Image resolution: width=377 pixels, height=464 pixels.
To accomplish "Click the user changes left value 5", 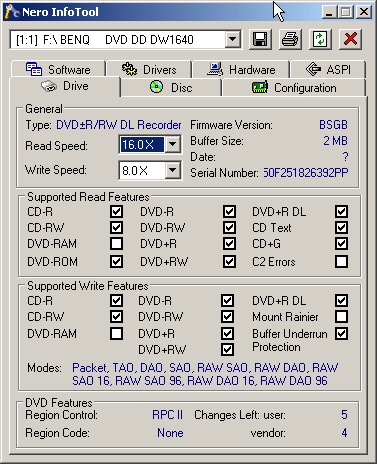I will pos(344,415).
